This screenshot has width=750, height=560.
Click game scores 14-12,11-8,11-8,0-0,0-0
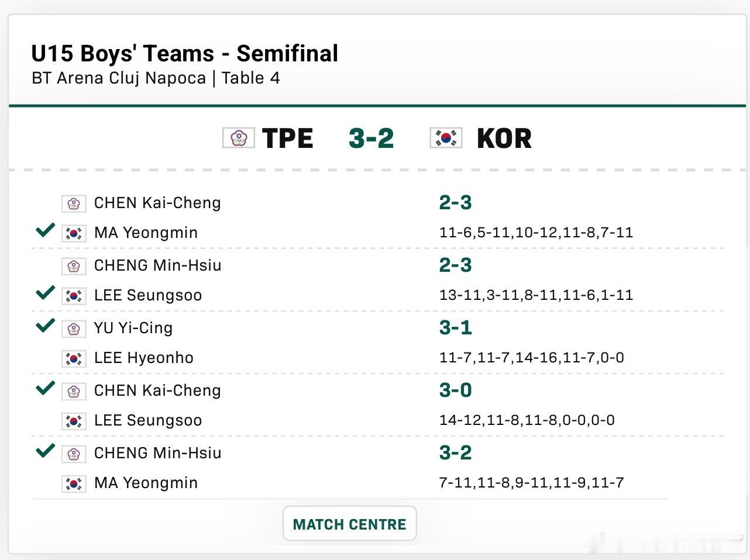tap(527, 420)
